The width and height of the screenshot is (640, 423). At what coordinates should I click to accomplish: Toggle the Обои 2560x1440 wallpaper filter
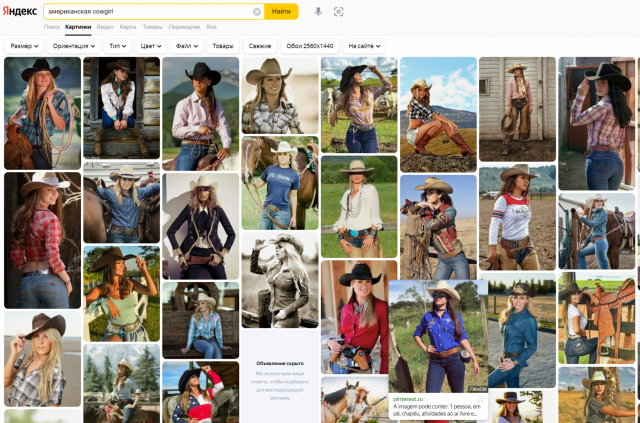(308, 46)
